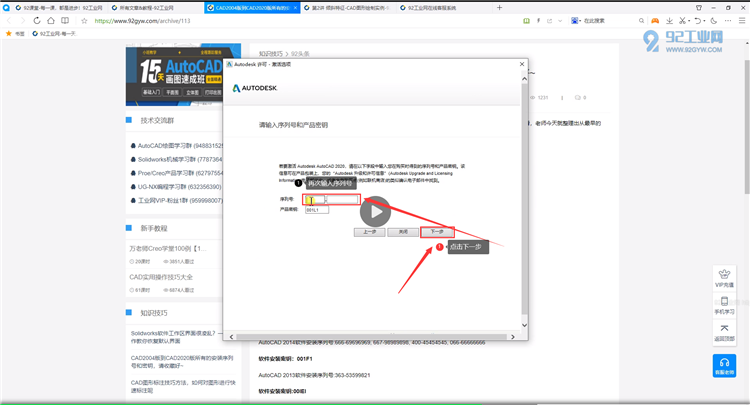
Task: Click the comment count icon near 0
Action: [x=578, y=98]
